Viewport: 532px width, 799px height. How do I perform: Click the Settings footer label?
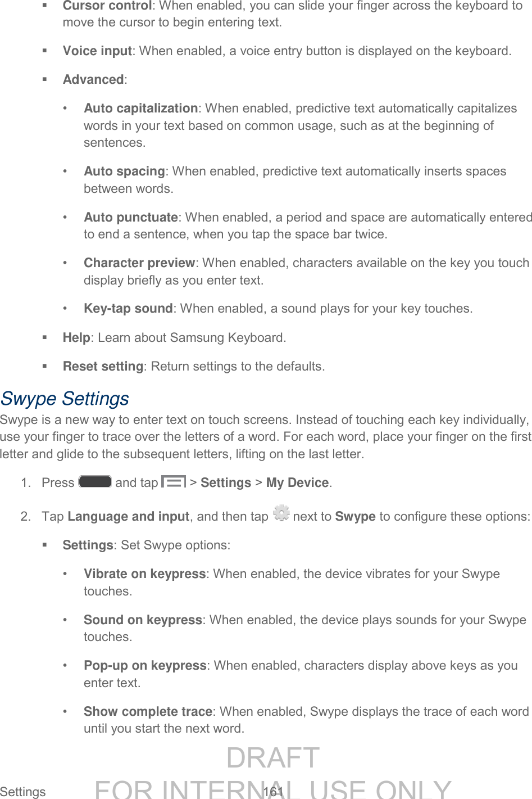coord(23,792)
